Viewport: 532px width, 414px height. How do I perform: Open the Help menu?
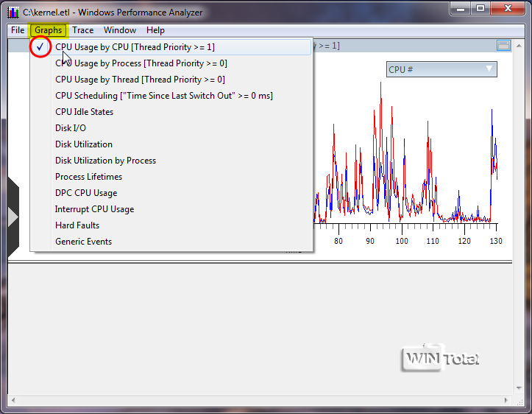point(155,30)
